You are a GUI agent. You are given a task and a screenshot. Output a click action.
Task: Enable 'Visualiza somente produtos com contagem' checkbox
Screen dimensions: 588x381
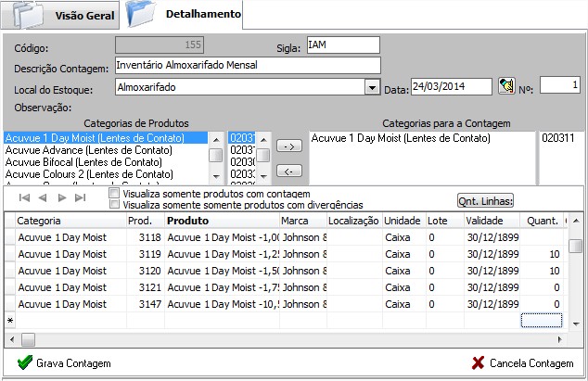pyautogui.click(x=114, y=194)
